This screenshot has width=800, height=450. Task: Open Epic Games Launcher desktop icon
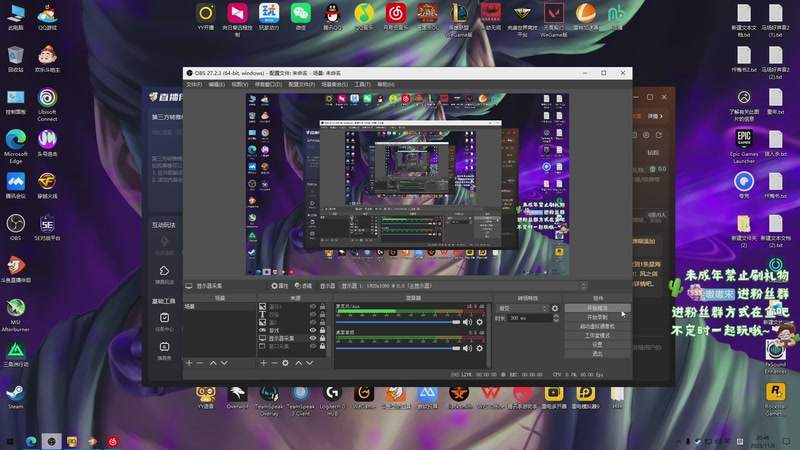744,146
